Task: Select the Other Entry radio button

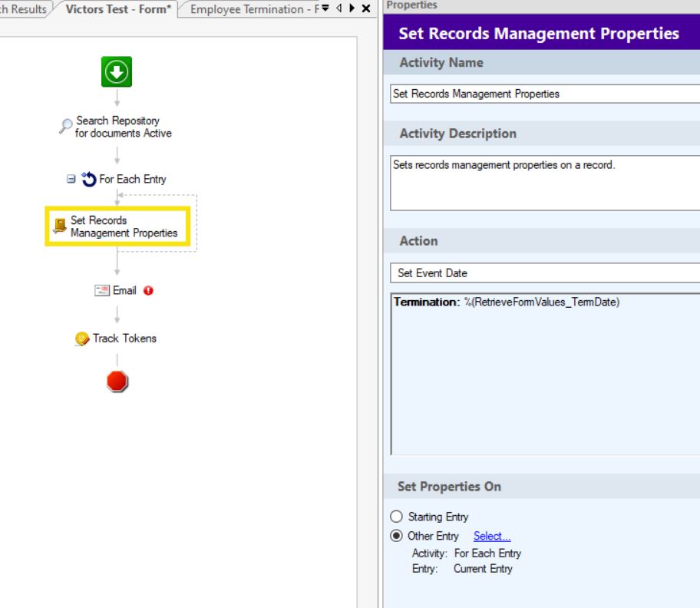Action: pyautogui.click(x=397, y=536)
